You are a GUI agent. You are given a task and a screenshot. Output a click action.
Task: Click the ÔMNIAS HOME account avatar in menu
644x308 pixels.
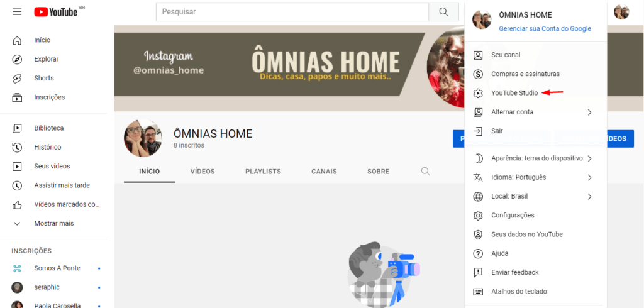tap(482, 19)
